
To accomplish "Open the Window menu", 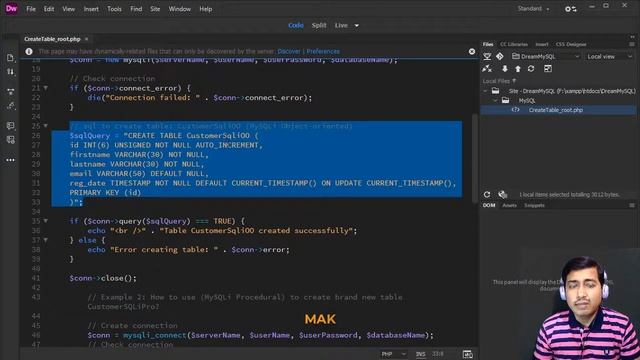I will pyautogui.click(x=180, y=9).
